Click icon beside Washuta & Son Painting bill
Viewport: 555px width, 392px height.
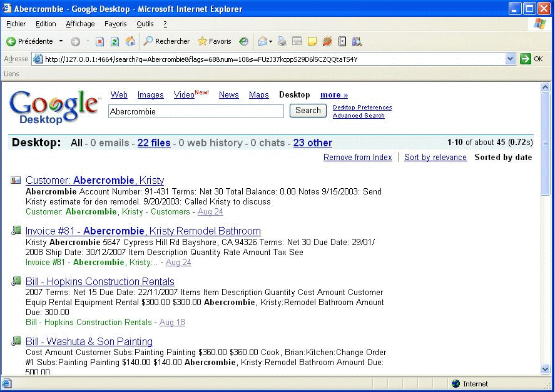click(16, 341)
